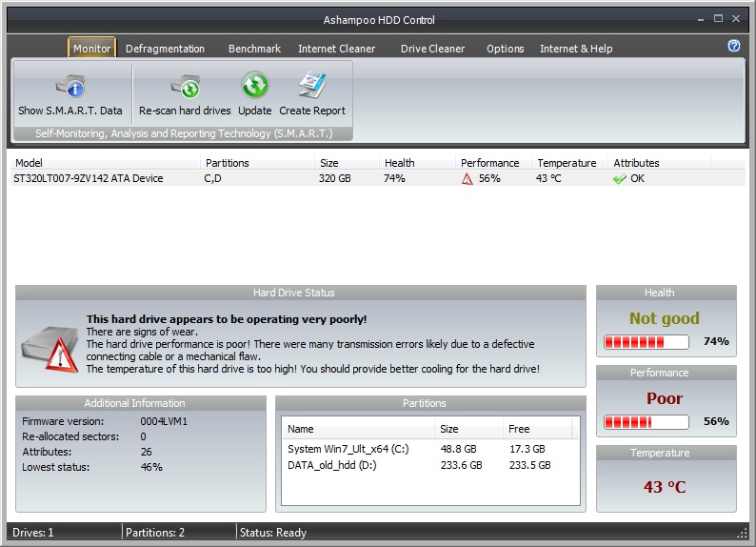Click the 43 °C cell in drive row

coord(548,178)
